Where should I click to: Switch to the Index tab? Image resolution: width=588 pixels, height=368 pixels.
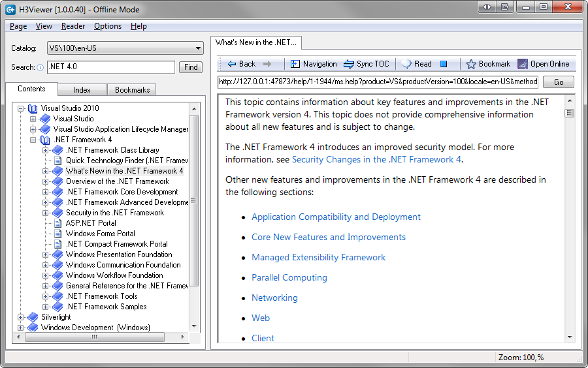(82, 90)
